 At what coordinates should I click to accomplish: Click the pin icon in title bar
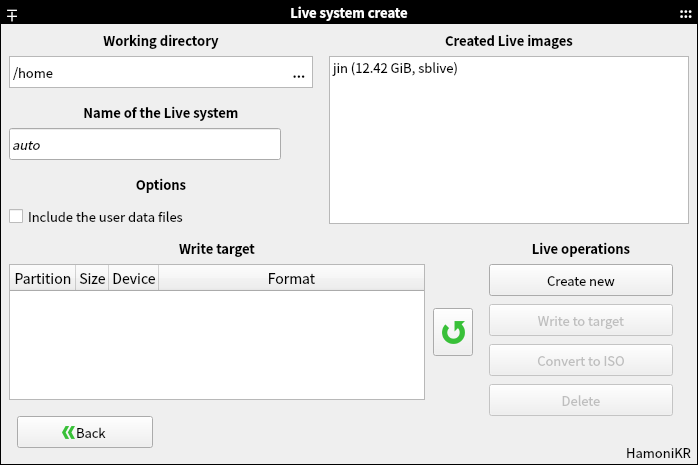click(x=12, y=14)
